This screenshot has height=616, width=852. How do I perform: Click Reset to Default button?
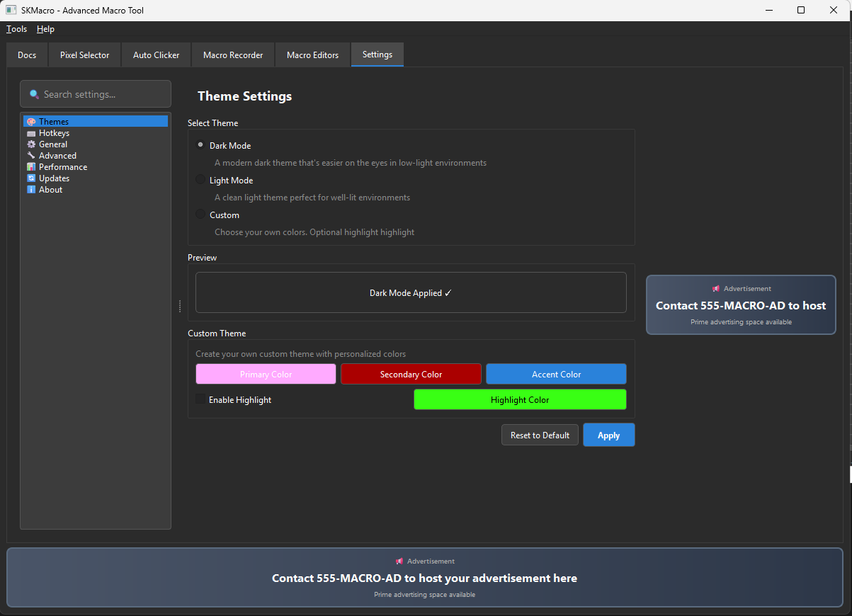coord(540,435)
